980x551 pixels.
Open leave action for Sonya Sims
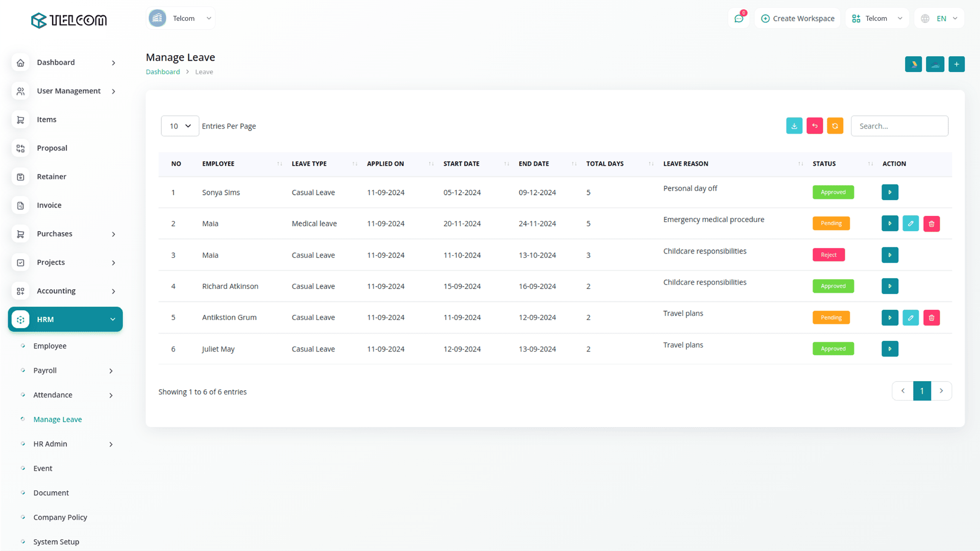[890, 192]
